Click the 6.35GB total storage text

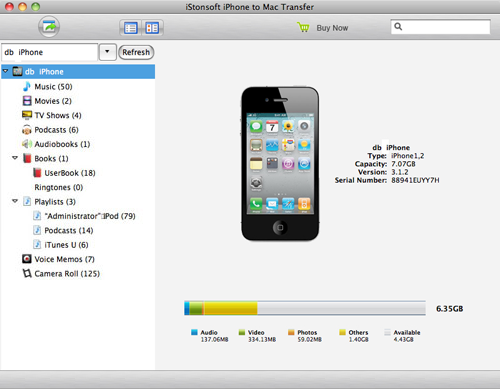click(x=449, y=309)
